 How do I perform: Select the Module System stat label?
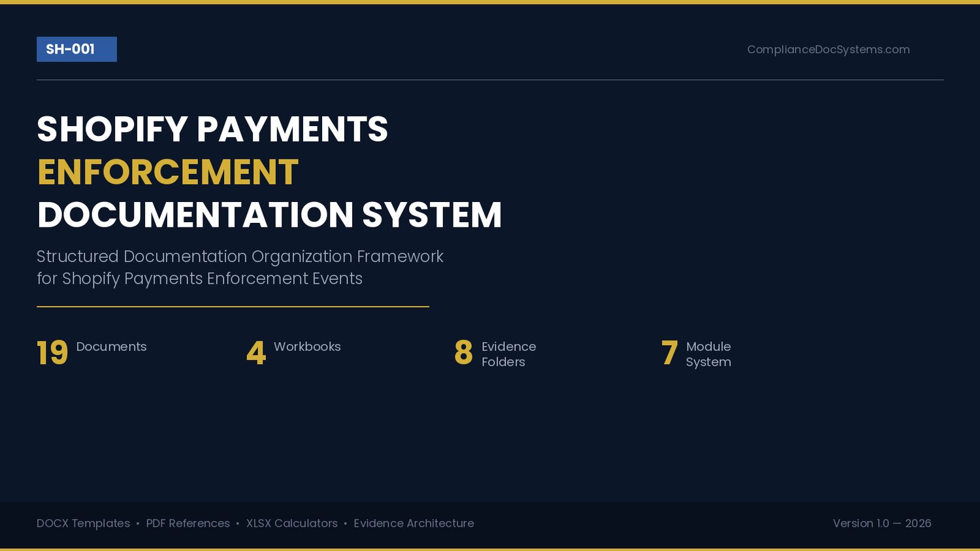pos(708,354)
